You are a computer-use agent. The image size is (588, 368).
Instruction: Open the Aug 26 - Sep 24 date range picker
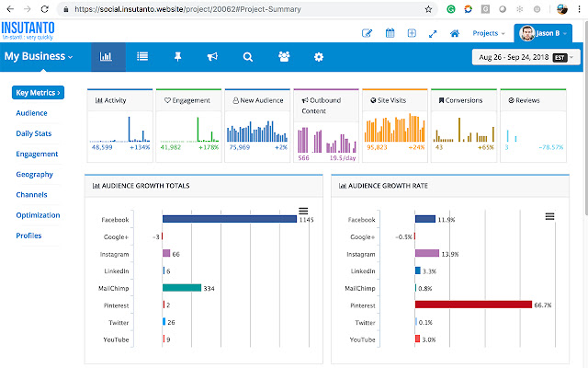526,57
